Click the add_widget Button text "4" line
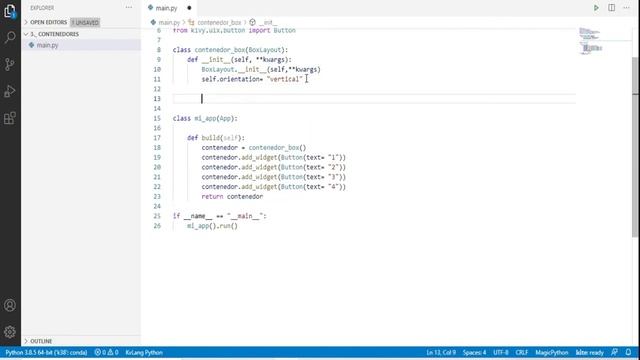The height and width of the screenshot is (360, 640). (273, 187)
